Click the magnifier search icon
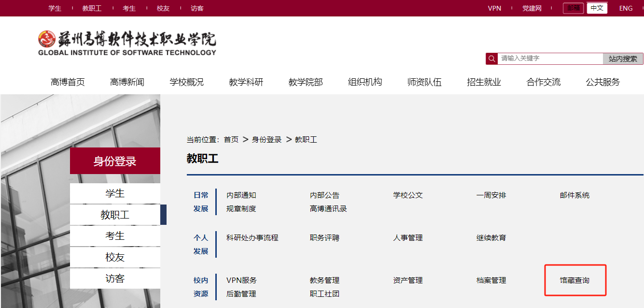The image size is (644, 308). (x=491, y=59)
